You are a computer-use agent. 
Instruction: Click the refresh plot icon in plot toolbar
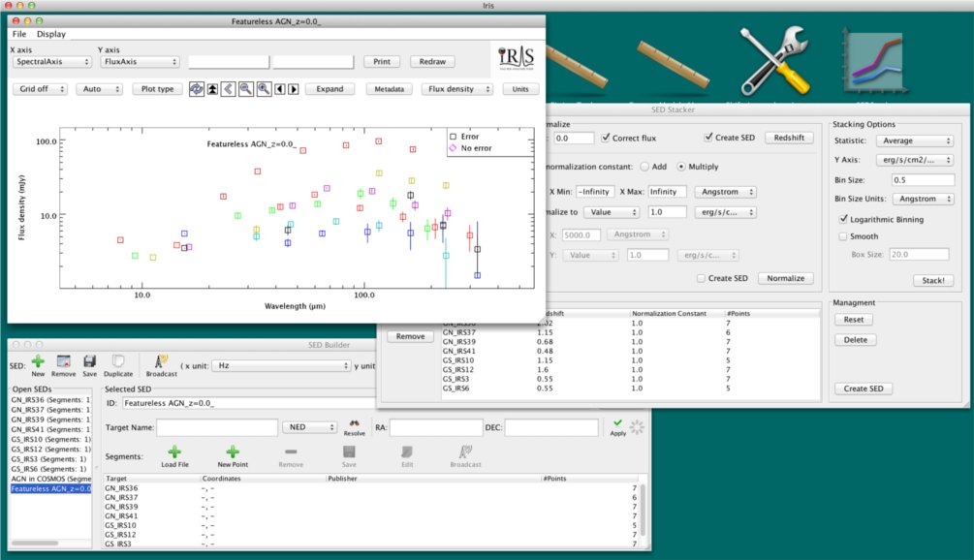point(197,89)
